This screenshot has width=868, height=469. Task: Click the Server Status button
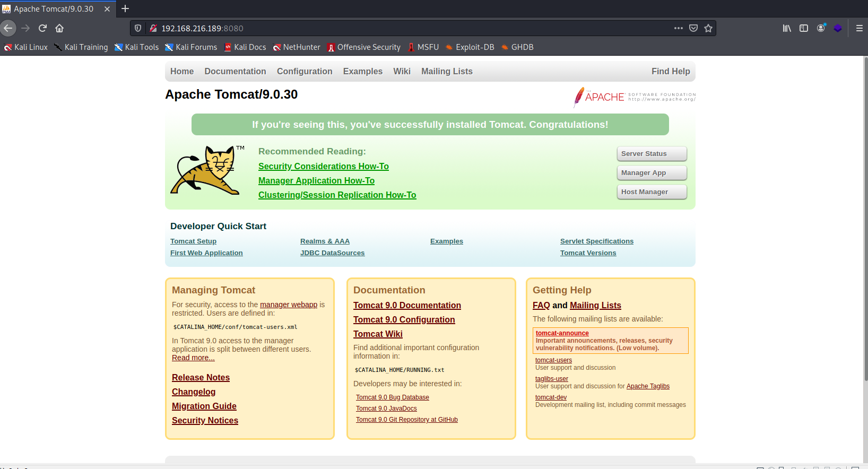tap(652, 154)
